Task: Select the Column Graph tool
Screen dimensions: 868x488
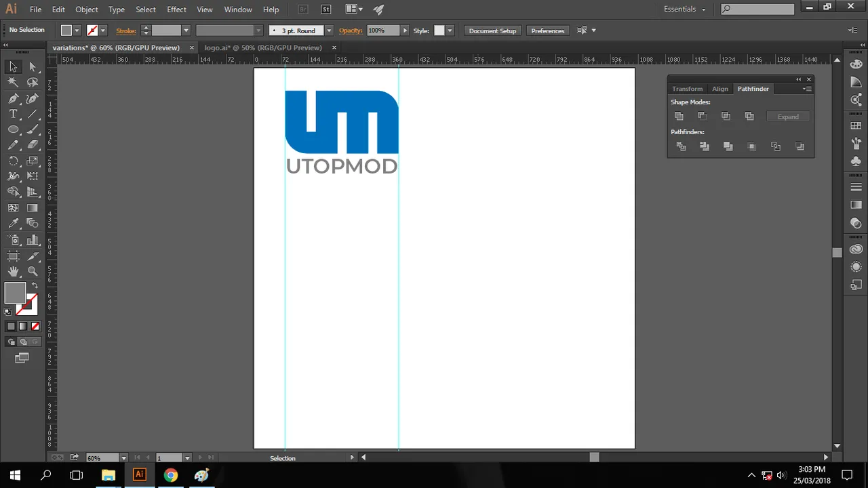Action: [x=33, y=240]
